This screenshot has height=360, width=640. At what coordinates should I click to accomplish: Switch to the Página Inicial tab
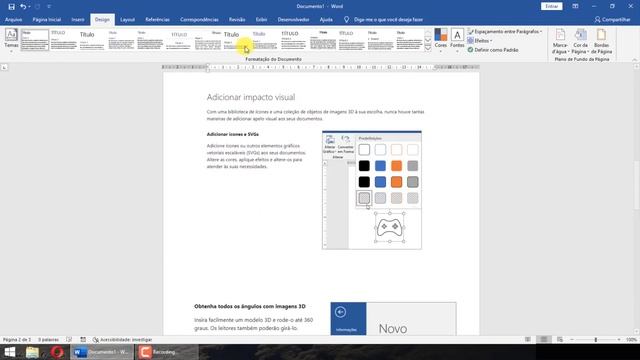47,20
